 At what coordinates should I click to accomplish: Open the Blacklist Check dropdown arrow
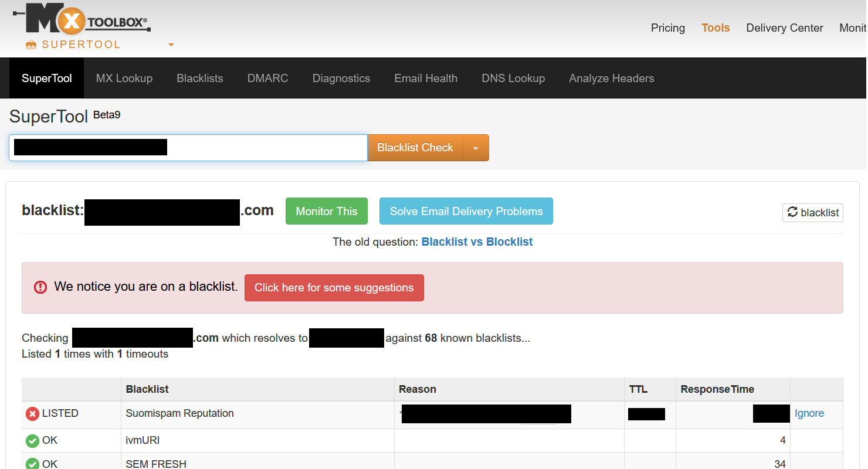(x=476, y=148)
